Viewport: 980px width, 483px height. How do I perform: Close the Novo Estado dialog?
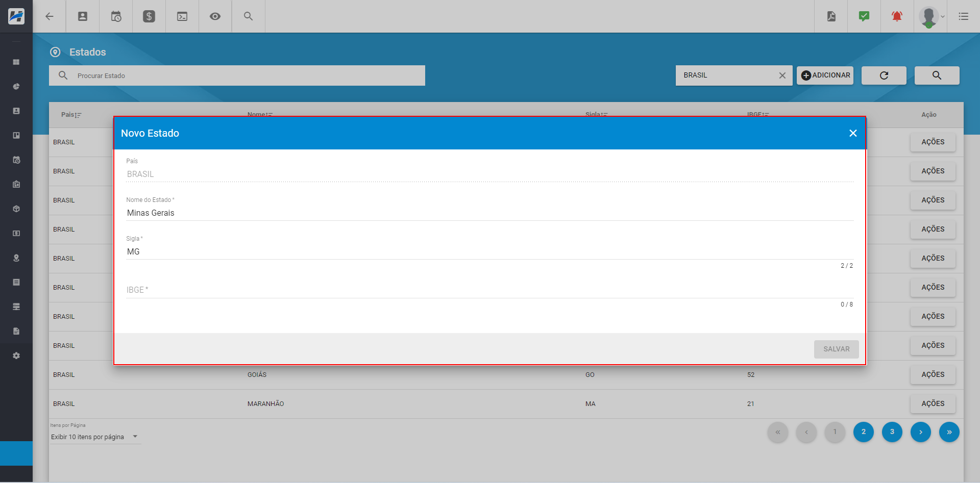(x=853, y=133)
